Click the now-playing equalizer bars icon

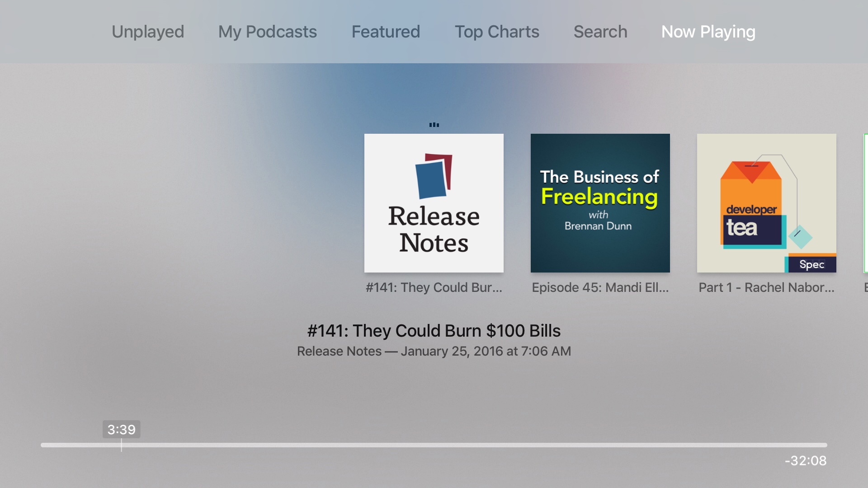click(434, 125)
